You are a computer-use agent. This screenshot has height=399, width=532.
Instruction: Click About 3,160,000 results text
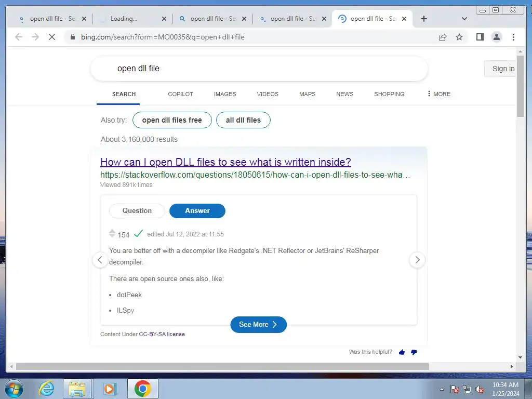[x=139, y=139]
